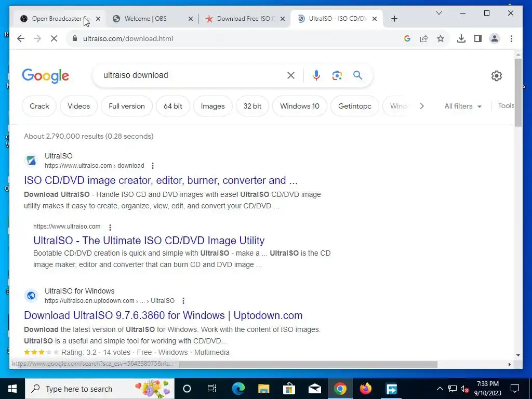Open more options for ultraiso.com download result
The width and height of the screenshot is (532, 399).
click(153, 166)
